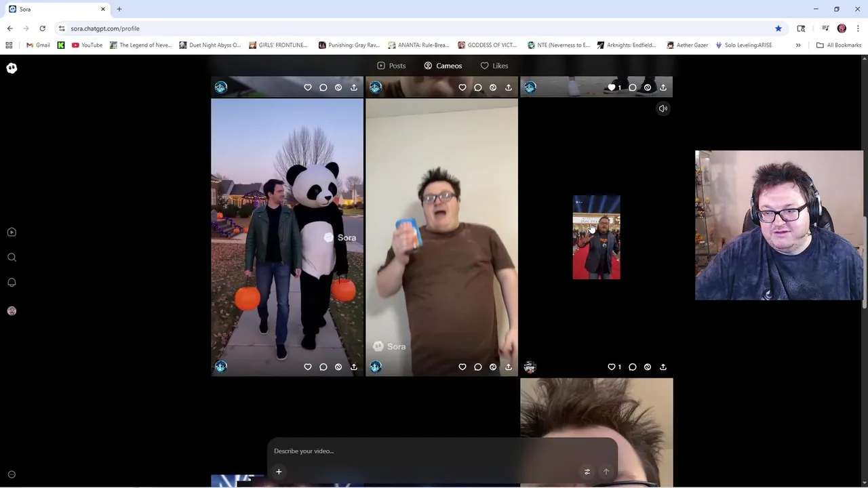Switch to the Likes tab
This screenshot has width=868, height=488.
click(494, 66)
